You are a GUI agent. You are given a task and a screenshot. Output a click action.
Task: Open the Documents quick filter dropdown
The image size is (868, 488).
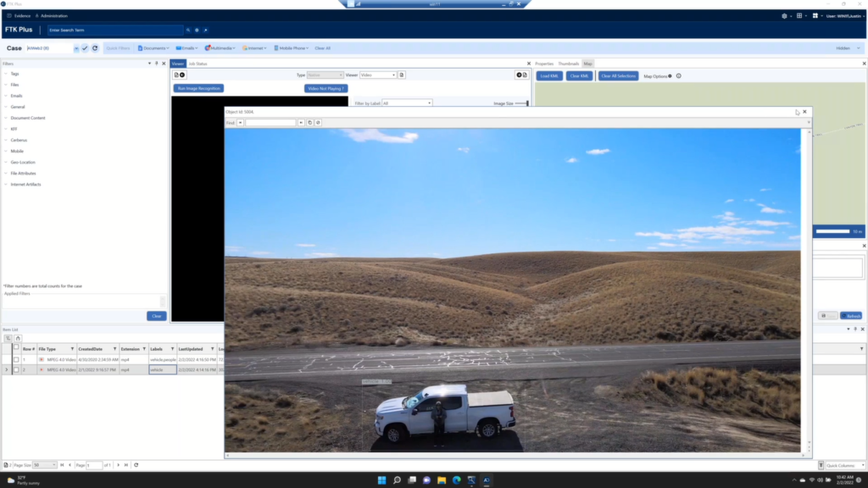[153, 48]
